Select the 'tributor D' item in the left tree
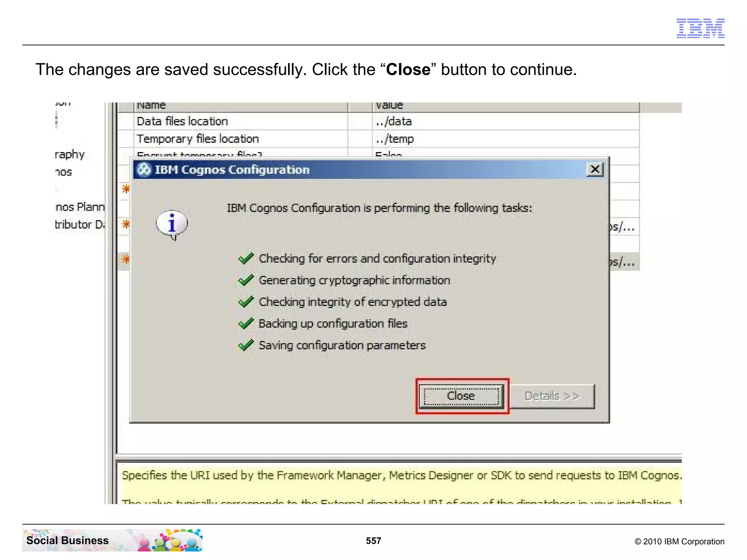Viewport: 747px width, 560px height. tap(80, 224)
